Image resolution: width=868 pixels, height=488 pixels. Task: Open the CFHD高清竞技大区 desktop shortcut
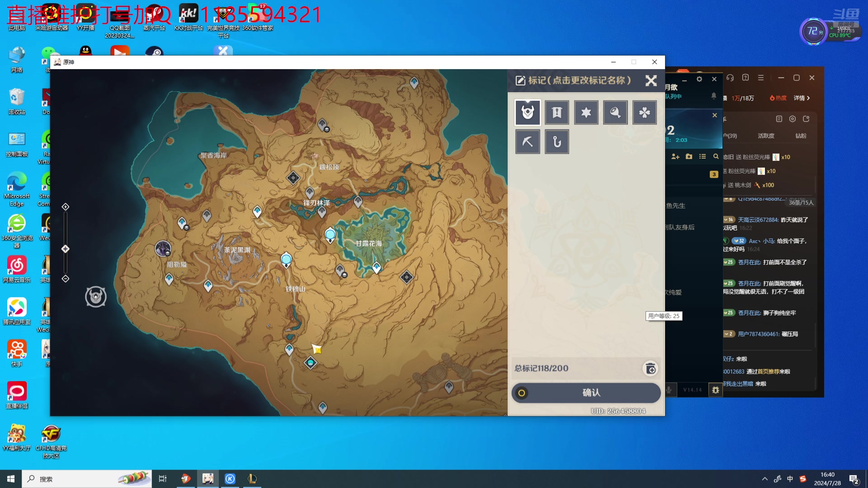(51, 441)
